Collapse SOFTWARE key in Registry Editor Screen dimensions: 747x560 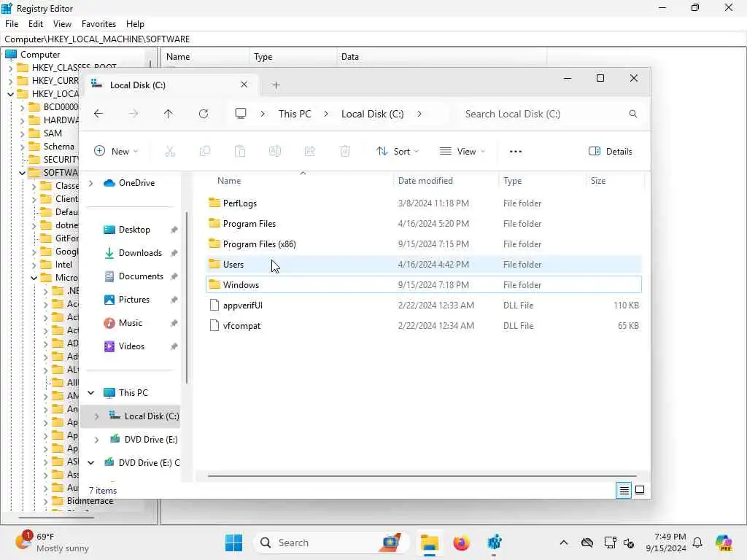22,173
